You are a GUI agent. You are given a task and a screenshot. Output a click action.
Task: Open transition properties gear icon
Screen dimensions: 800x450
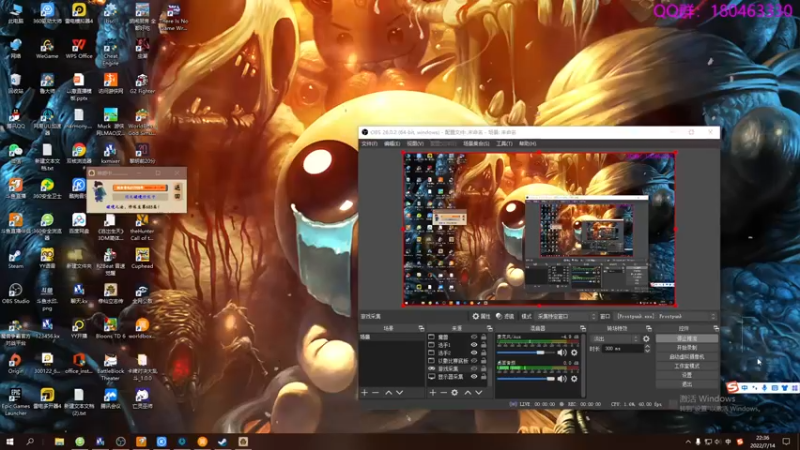click(x=646, y=339)
